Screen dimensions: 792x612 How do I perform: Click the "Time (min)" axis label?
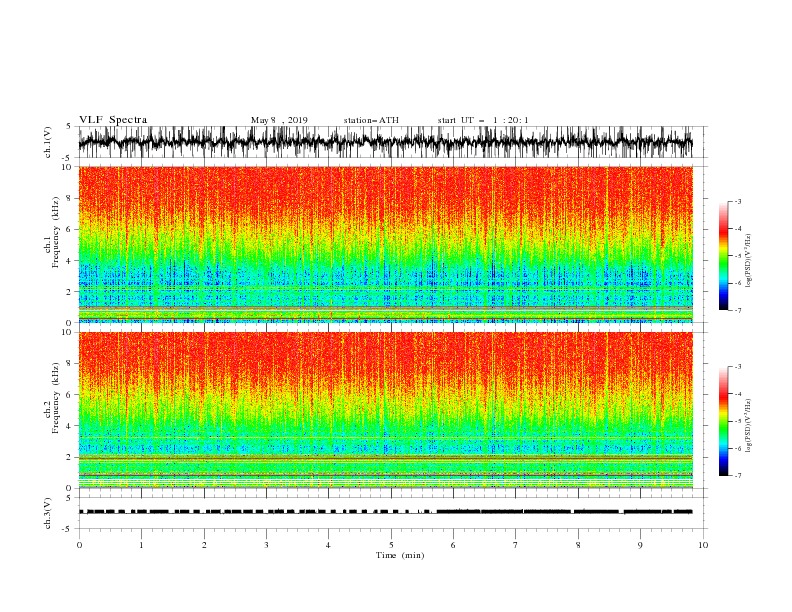click(x=400, y=555)
